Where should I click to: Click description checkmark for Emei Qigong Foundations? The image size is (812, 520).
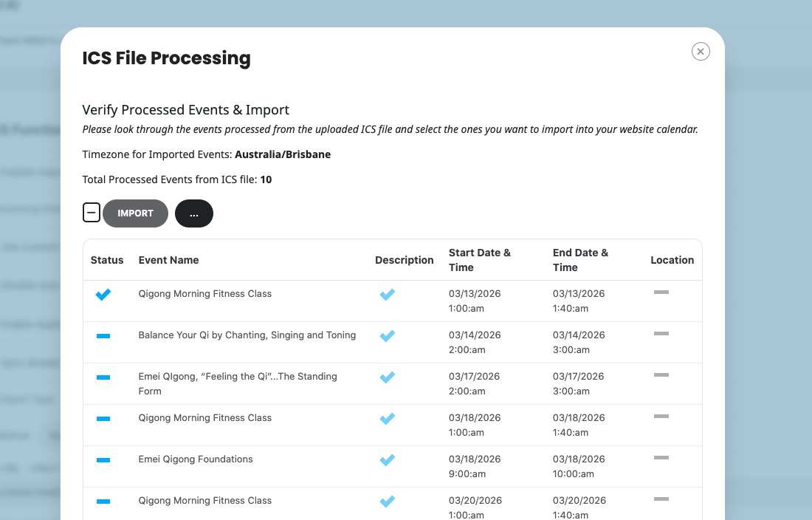pyautogui.click(x=388, y=460)
